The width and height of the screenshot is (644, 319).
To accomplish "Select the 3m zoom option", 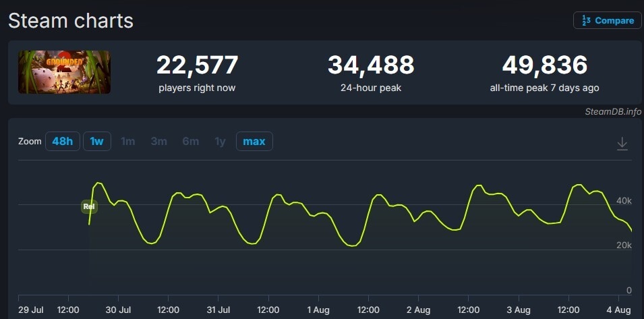I will [x=158, y=141].
